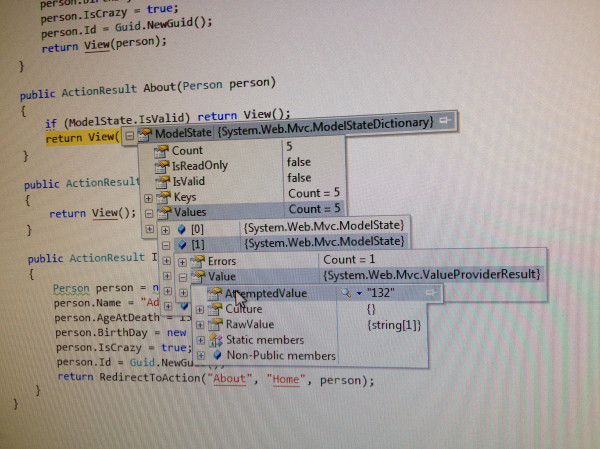Open the AttemptedValue text visualizer magnifier
The width and height of the screenshot is (600, 449).
click(x=346, y=293)
